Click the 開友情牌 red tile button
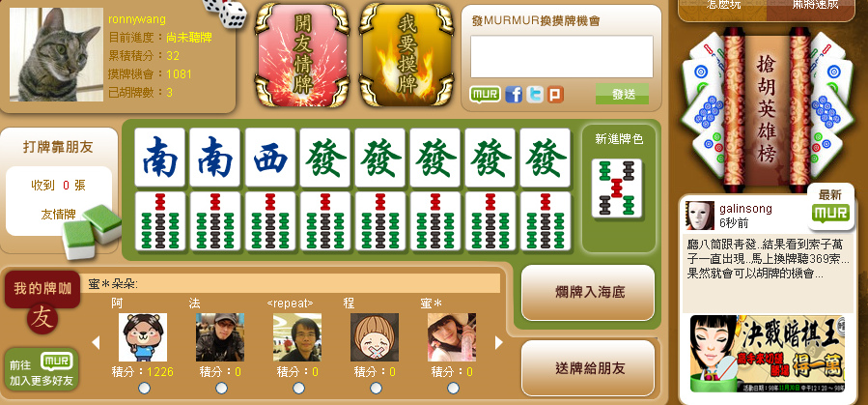Image resolution: width=868 pixels, height=405 pixels. tap(302, 55)
